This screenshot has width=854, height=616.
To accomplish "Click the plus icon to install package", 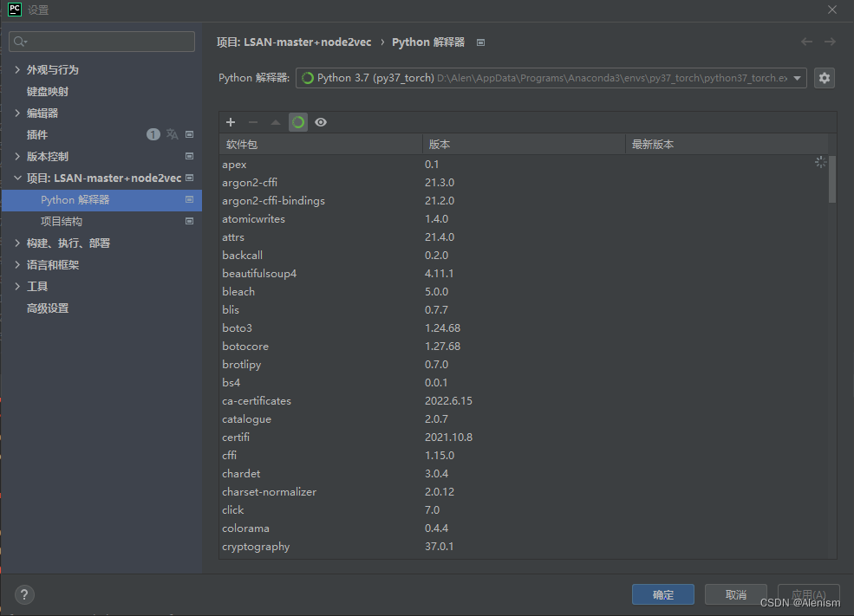I will point(231,122).
